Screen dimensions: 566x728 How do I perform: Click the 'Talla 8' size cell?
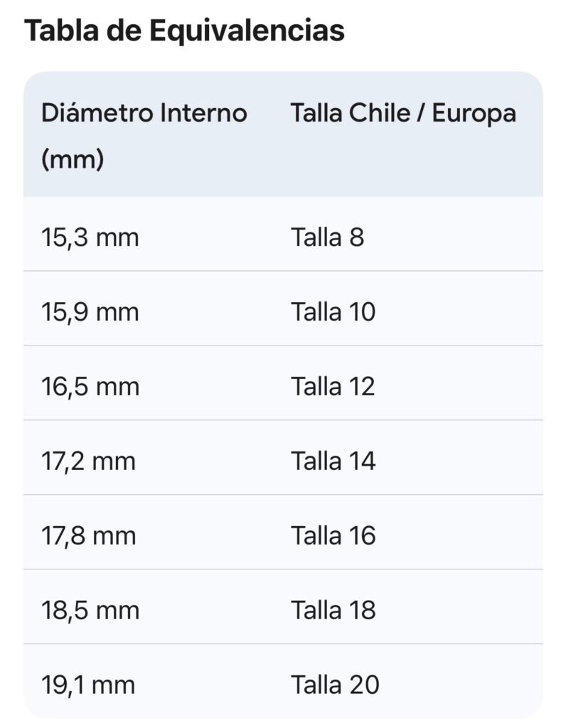tap(327, 237)
